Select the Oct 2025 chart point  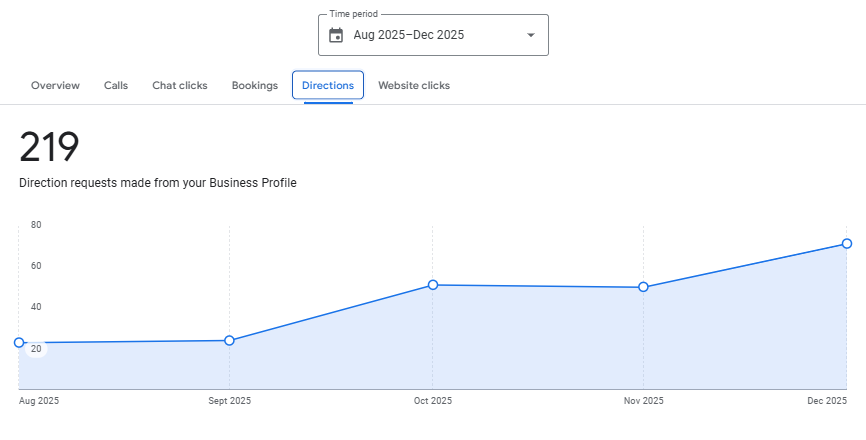(433, 285)
